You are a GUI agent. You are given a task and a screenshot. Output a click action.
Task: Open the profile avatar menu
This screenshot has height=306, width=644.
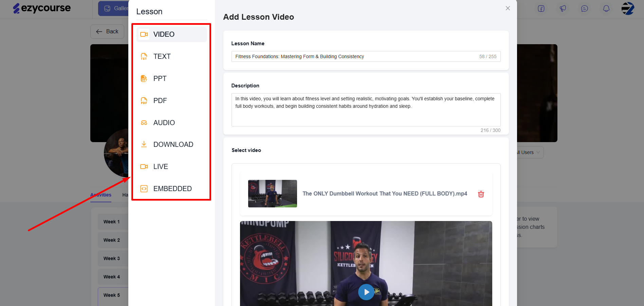point(628,8)
